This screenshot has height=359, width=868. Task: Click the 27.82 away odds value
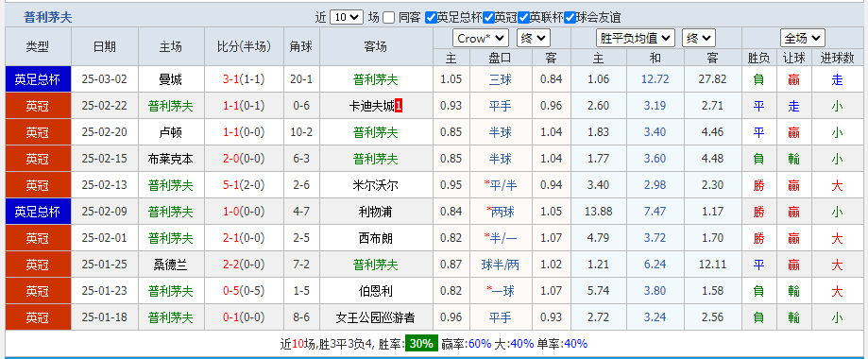tap(712, 79)
